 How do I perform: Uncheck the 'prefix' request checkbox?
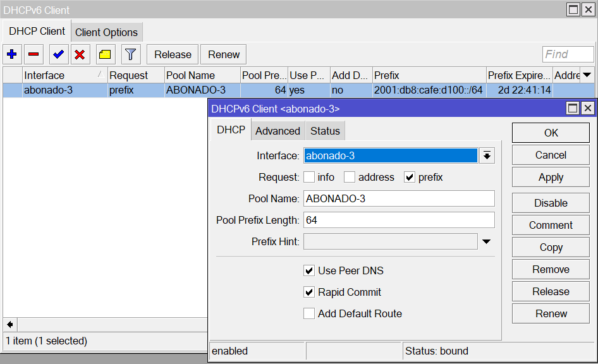[410, 177]
